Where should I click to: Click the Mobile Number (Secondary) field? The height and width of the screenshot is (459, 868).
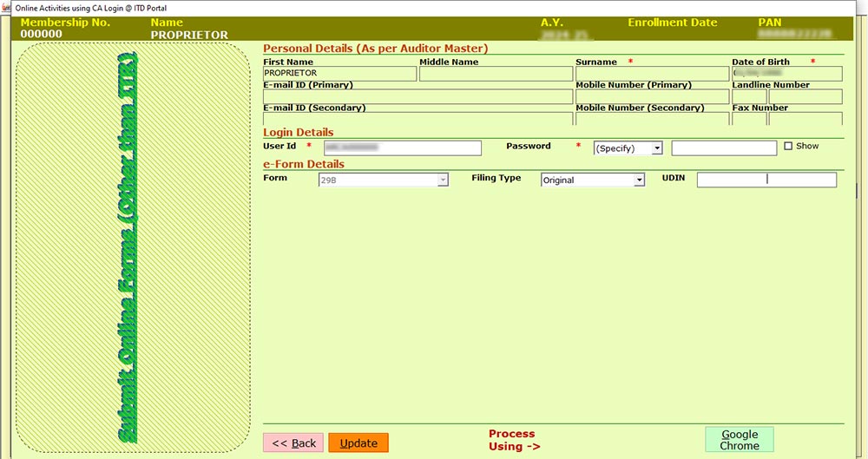tap(652, 119)
